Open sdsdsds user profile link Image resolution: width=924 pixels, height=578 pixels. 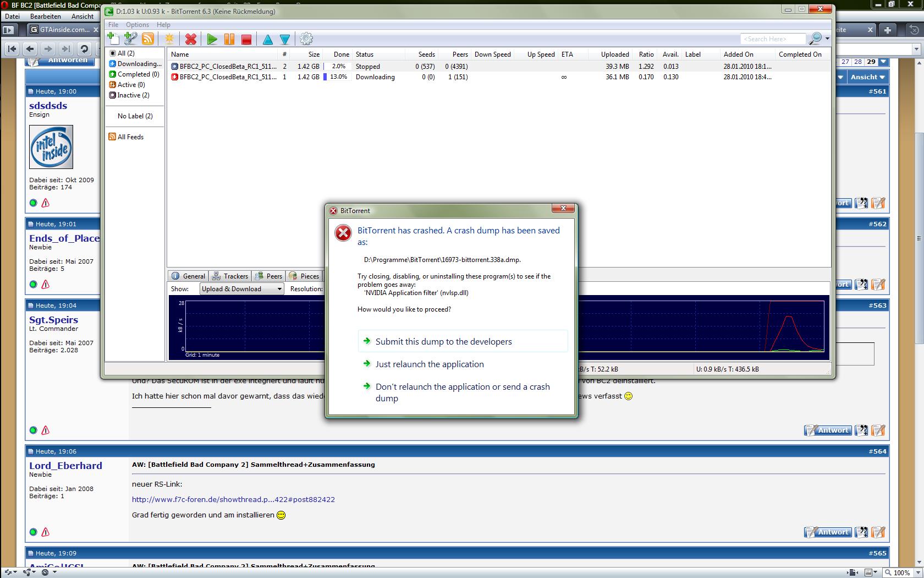click(48, 106)
